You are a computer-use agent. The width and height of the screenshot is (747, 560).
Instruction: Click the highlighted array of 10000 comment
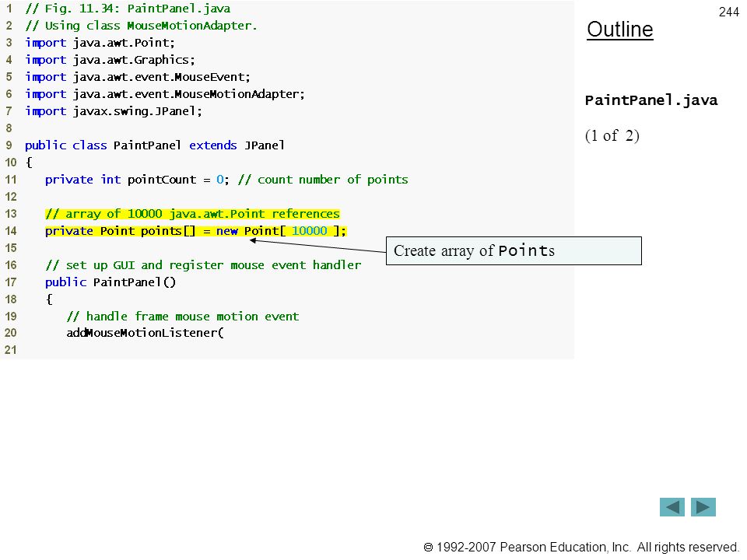click(x=192, y=214)
